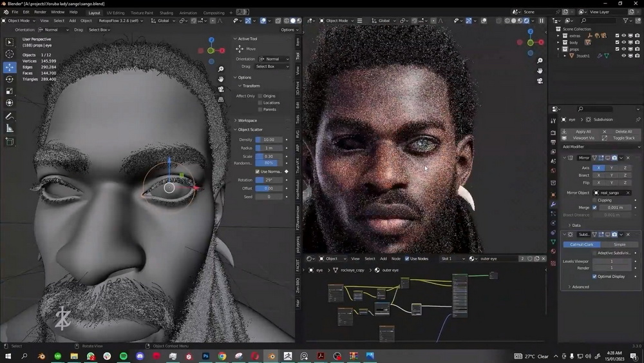Click the Move icon under Active Tool
644x363 pixels.
pos(240,49)
